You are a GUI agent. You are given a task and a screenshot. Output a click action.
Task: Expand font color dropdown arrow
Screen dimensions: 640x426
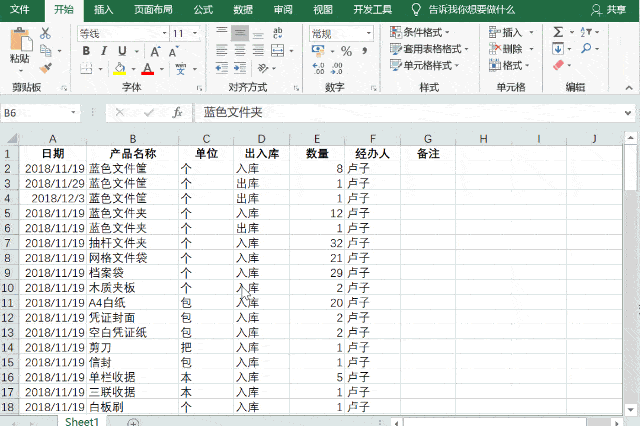pyautogui.click(x=162, y=69)
